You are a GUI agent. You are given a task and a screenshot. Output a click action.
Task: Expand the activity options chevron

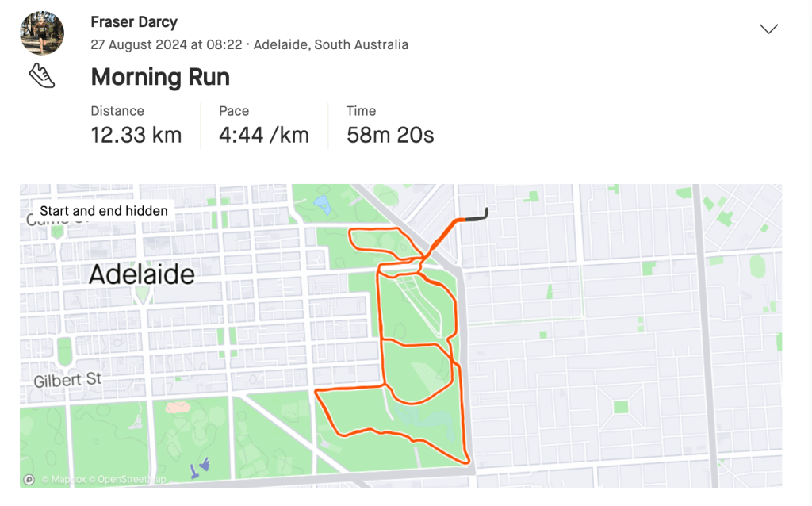click(x=768, y=29)
